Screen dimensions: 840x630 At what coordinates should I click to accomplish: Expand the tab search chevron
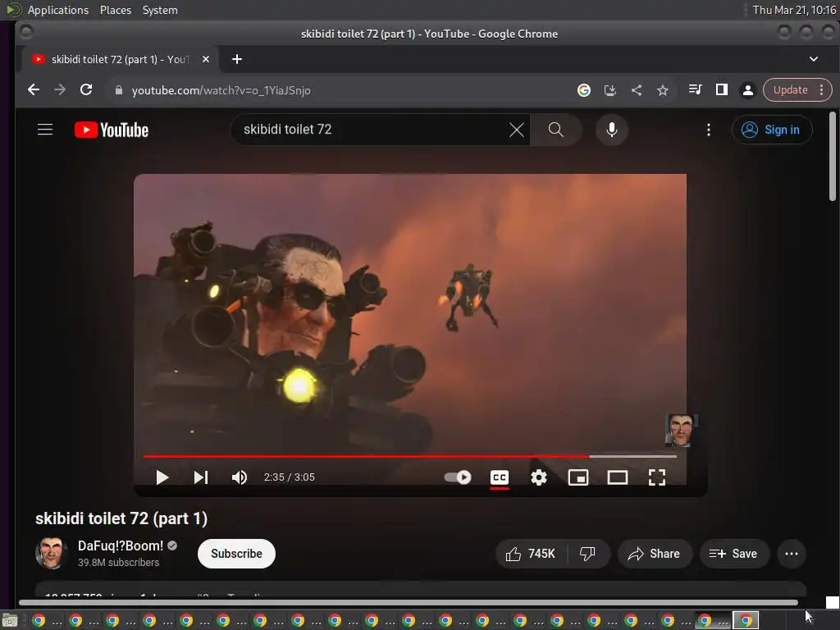coord(813,59)
